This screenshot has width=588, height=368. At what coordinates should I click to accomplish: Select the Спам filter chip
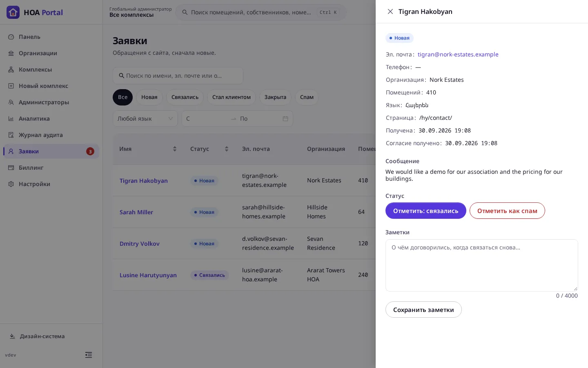307,97
